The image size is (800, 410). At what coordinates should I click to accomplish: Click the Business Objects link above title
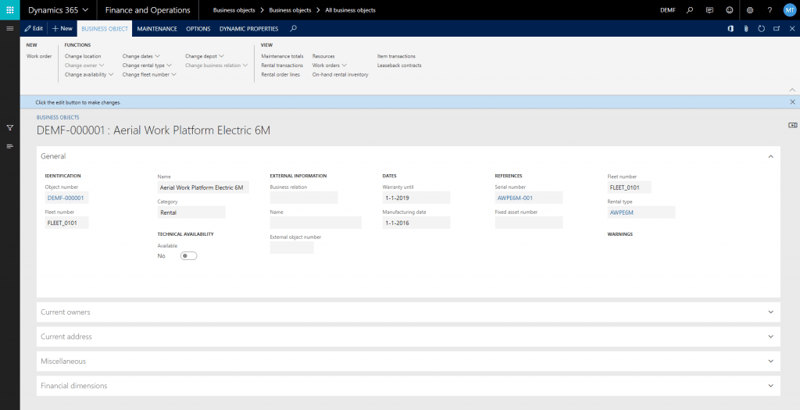[58, 117]
